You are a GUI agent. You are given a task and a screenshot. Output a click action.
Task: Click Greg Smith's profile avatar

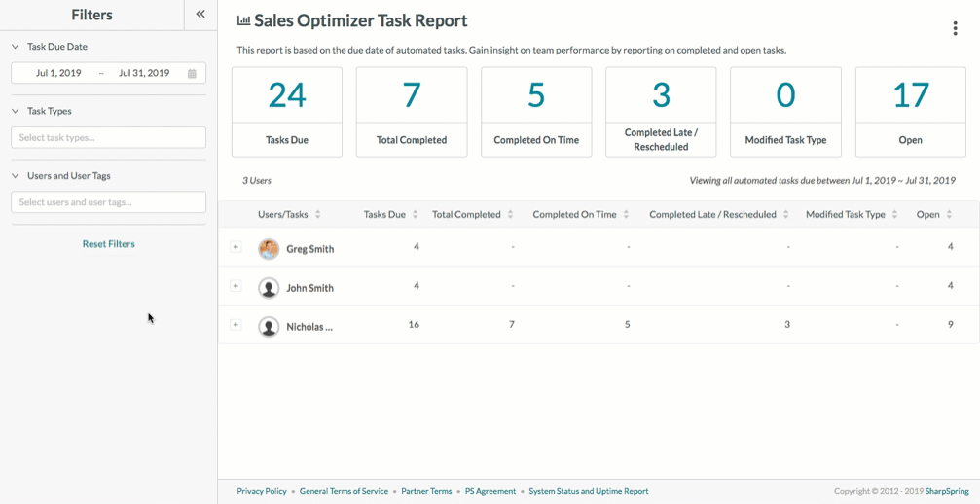click(269, 249)
